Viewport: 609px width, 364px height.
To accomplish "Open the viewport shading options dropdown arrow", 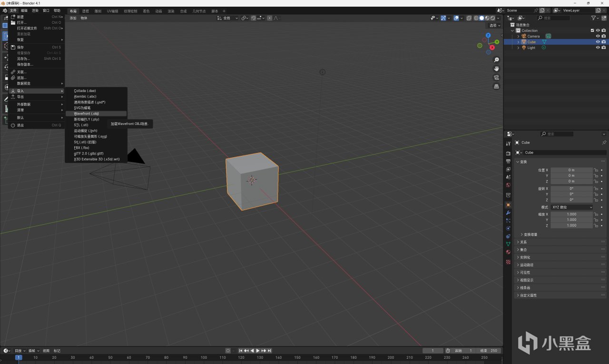I will [x=499, y=18].
